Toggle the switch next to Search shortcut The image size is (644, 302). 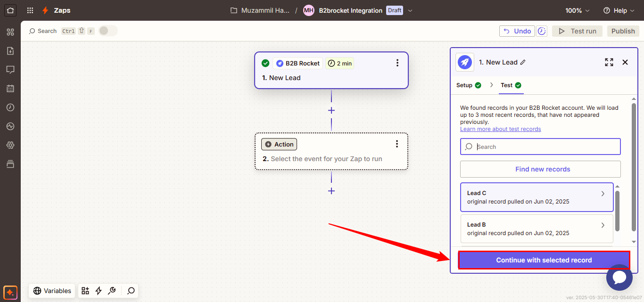[108, 31]
